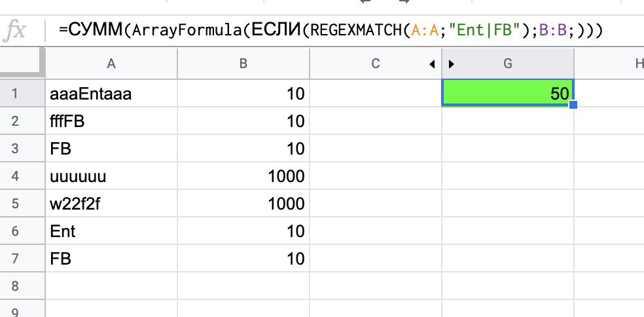
Task: Select column A header
Action: click(x=111, y=64)
